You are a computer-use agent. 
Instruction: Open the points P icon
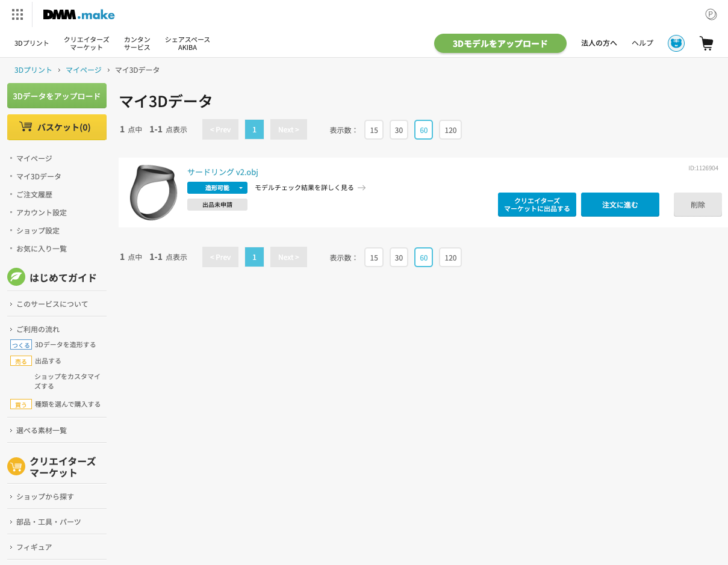pos(711,14)
